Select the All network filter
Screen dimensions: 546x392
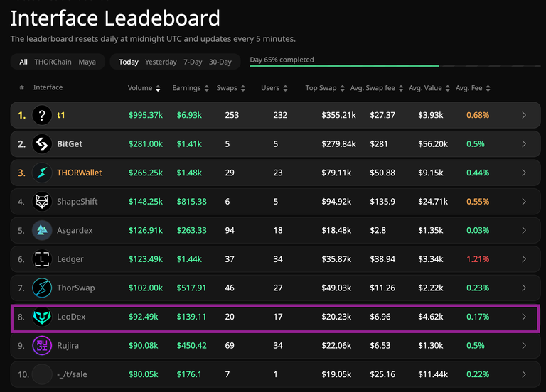tap(23, 62)
